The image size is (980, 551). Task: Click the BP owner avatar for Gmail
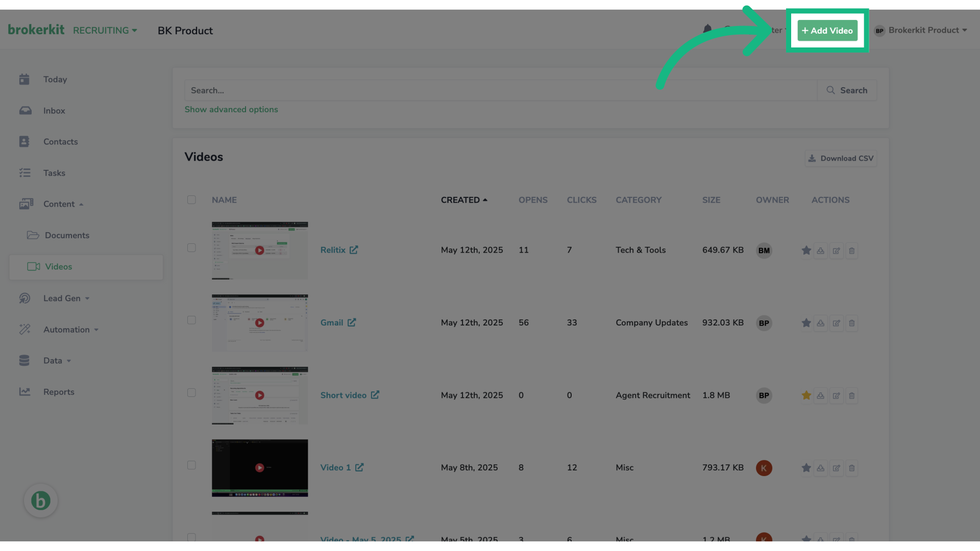point(764,323)
